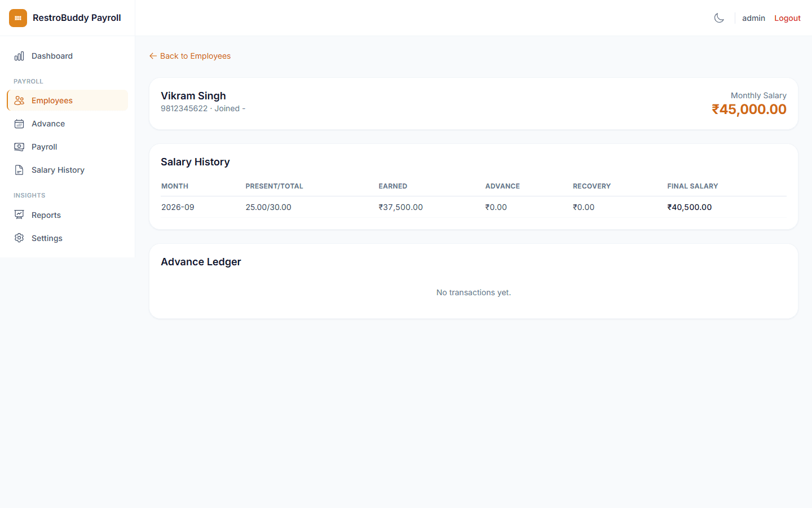Click the Dashboard bar chart icon

pos(19,56)
